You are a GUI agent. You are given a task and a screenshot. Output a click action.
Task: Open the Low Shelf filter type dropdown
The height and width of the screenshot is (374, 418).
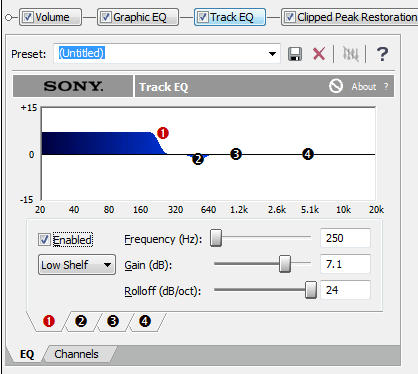(77, 265)
